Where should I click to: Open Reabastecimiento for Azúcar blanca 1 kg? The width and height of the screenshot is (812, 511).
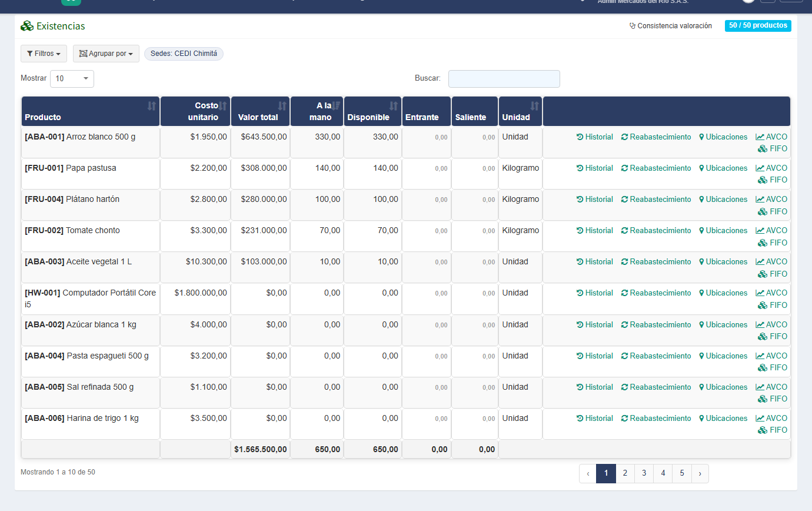coord(656,325)
